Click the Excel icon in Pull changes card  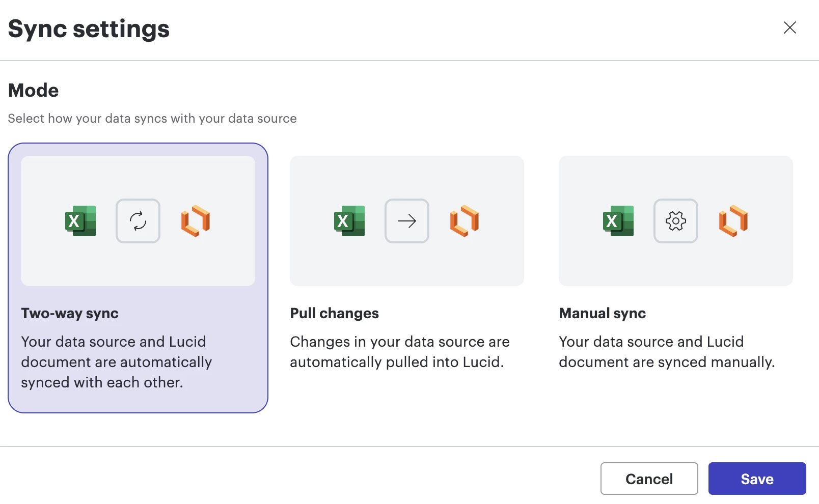(349, 221)
